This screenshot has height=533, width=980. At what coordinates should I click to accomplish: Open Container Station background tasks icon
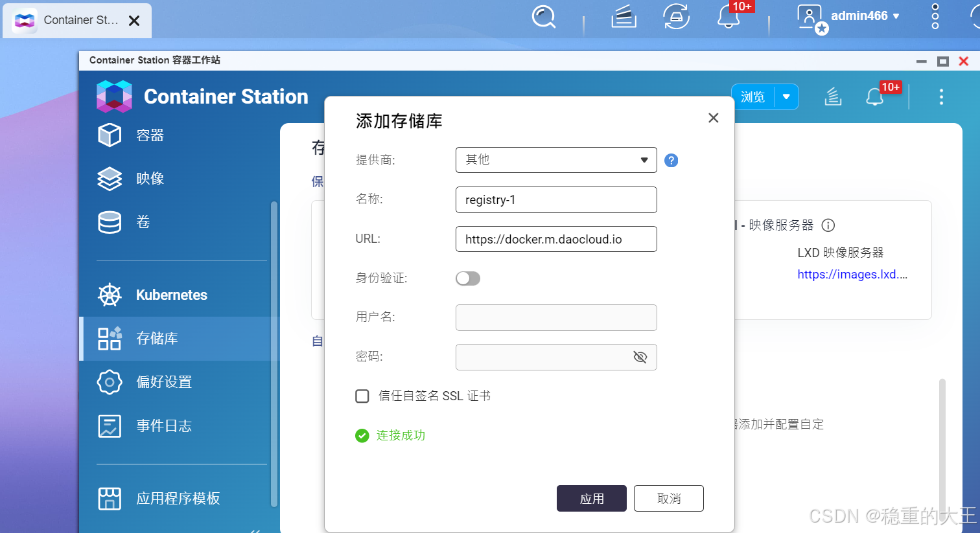(x=833, y=96)
